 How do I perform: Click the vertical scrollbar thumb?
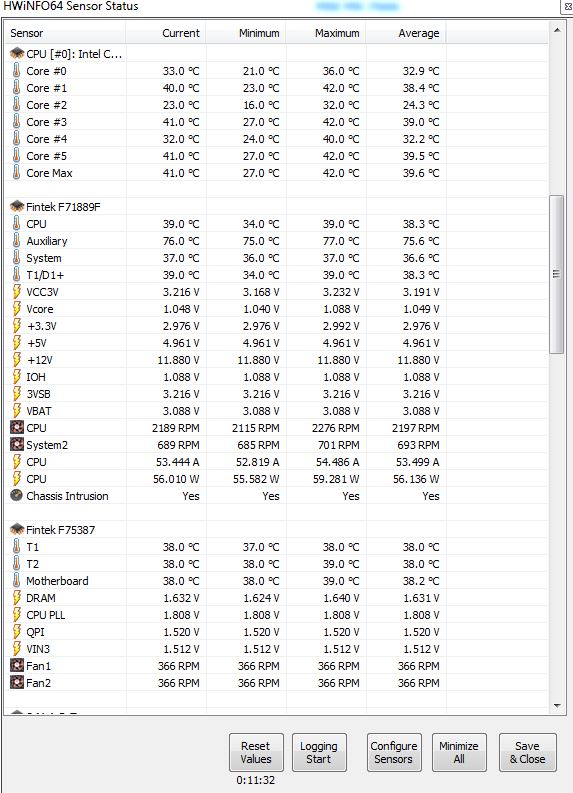[557, 274]
